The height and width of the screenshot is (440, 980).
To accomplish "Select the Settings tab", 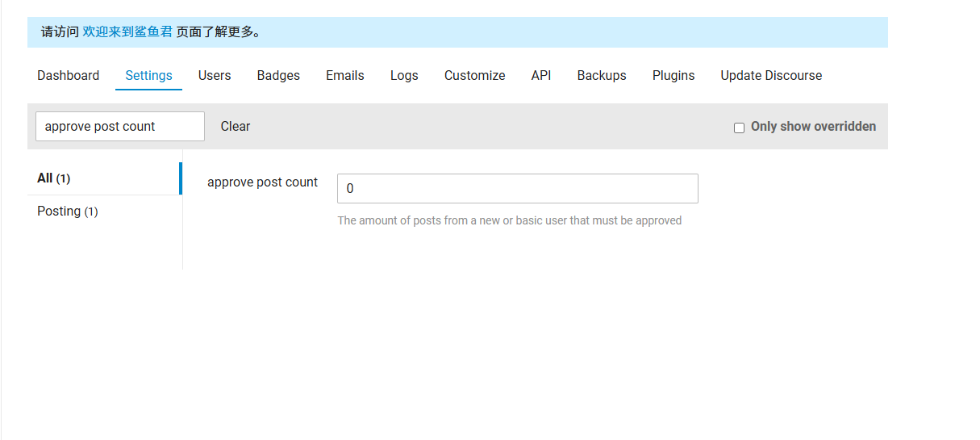I will coord(148,75).
